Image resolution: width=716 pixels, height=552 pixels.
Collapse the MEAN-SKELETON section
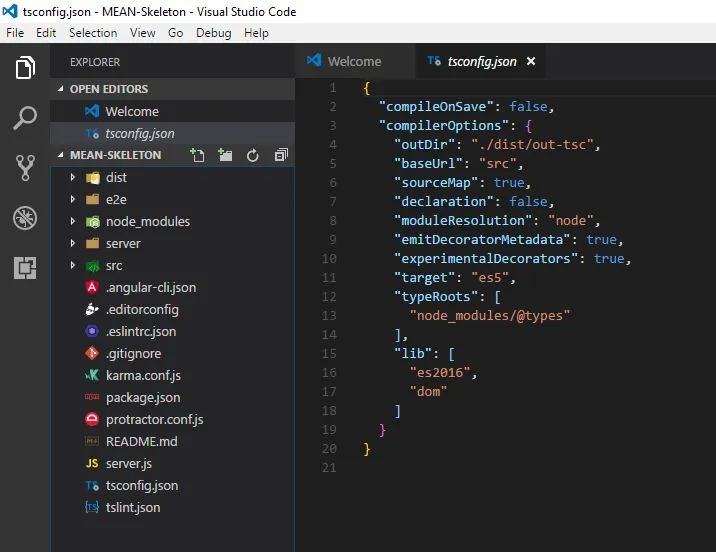click(x=61, y=155)
